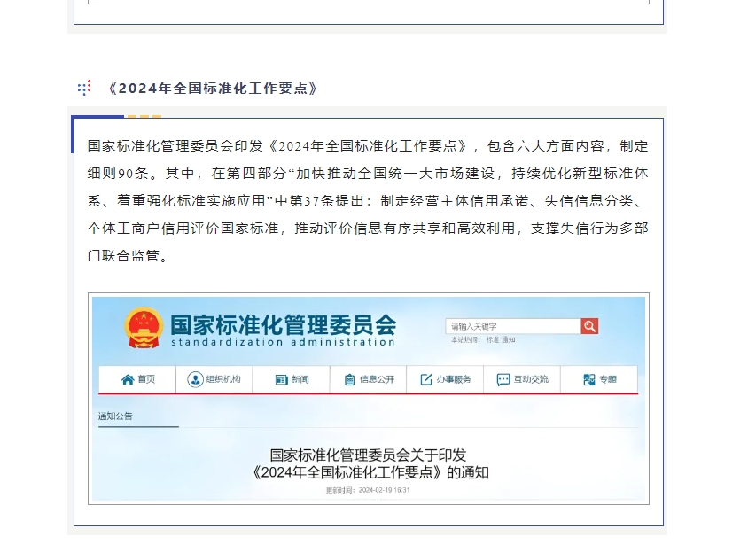Viewport: 748px width, 560px height.
Task: Click the national emblem logo
Action: 144,328
